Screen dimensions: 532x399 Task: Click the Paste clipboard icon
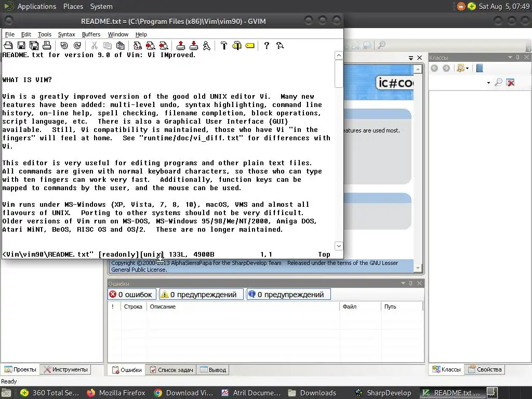click(x=120, y=46)
